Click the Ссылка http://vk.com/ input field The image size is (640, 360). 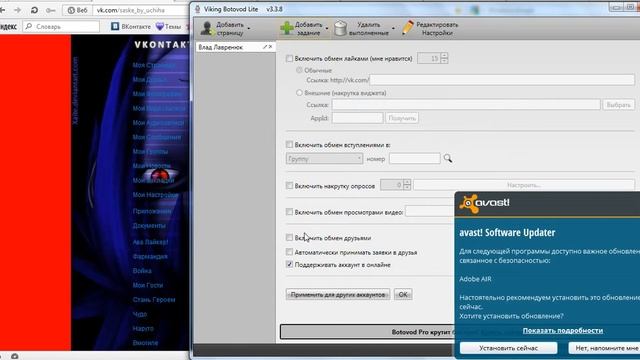(x=502, y=80)
